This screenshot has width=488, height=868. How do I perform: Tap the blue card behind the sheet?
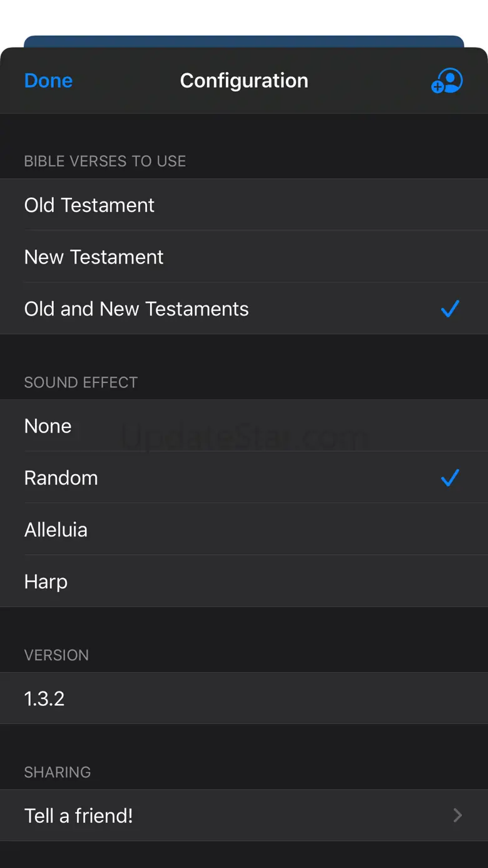pyautogui.click(x=244, y=41)
